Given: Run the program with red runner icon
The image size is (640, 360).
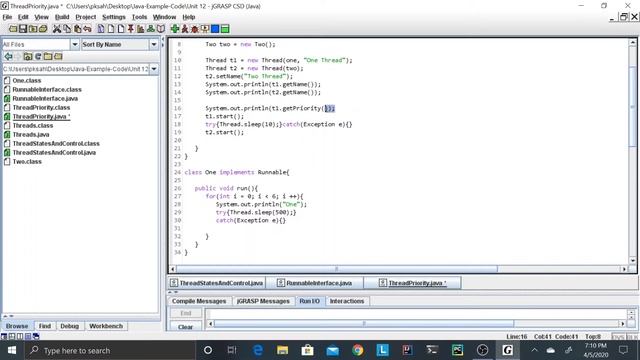Looking at the screenshot, I should (x=185, y=29).
